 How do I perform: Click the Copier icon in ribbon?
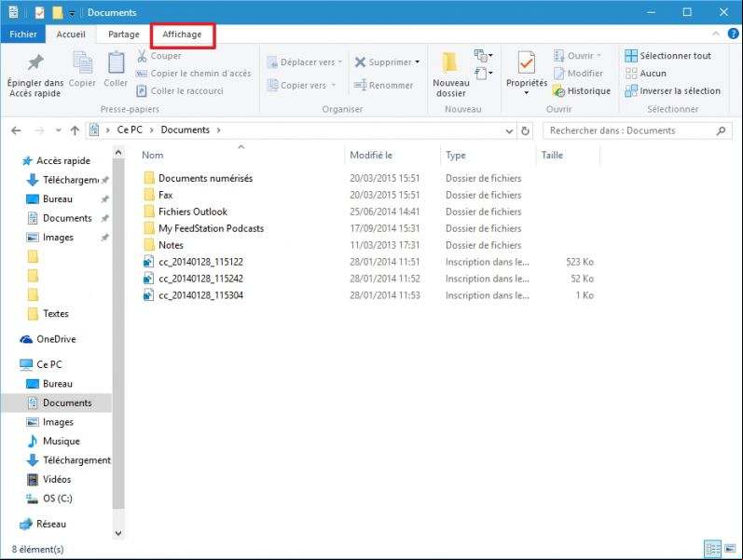click(x=82, y=63)
